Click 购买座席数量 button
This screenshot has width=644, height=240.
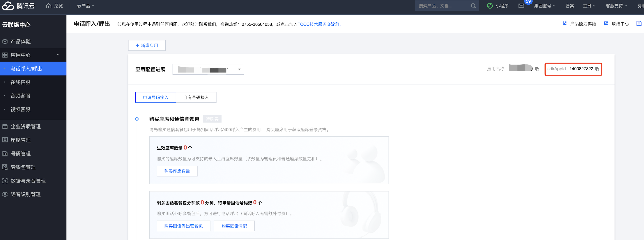(177, 171)
